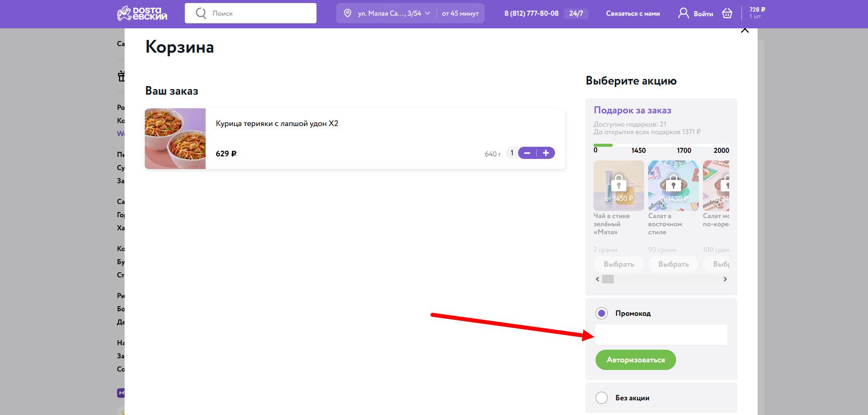Image resolution: width=868 pixels, height=415 pixels.
Task: Click the locked mint tea gift image
Action: click(x=618, y=185)
